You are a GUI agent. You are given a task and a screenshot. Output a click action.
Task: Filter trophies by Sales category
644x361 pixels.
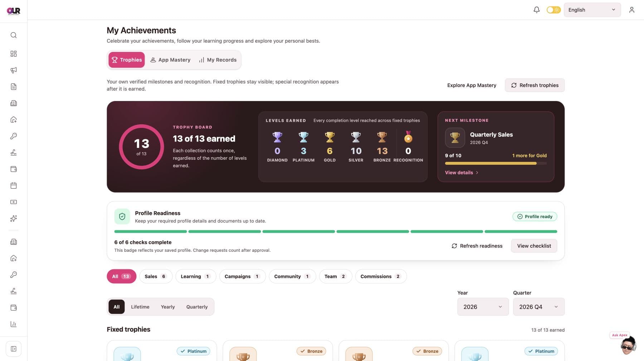pyautogui.click(x=156, y=276)
